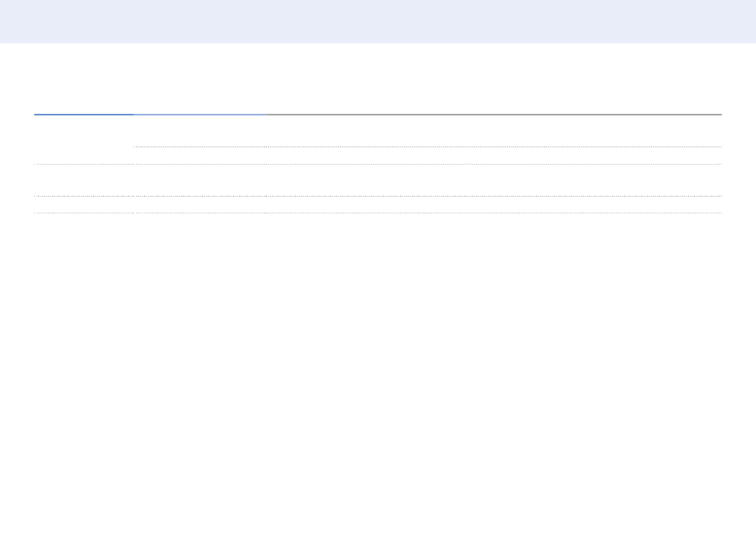Select the bottom-row cell in right column
This screenshot has height=535, width=756.
tap(494, 205)
